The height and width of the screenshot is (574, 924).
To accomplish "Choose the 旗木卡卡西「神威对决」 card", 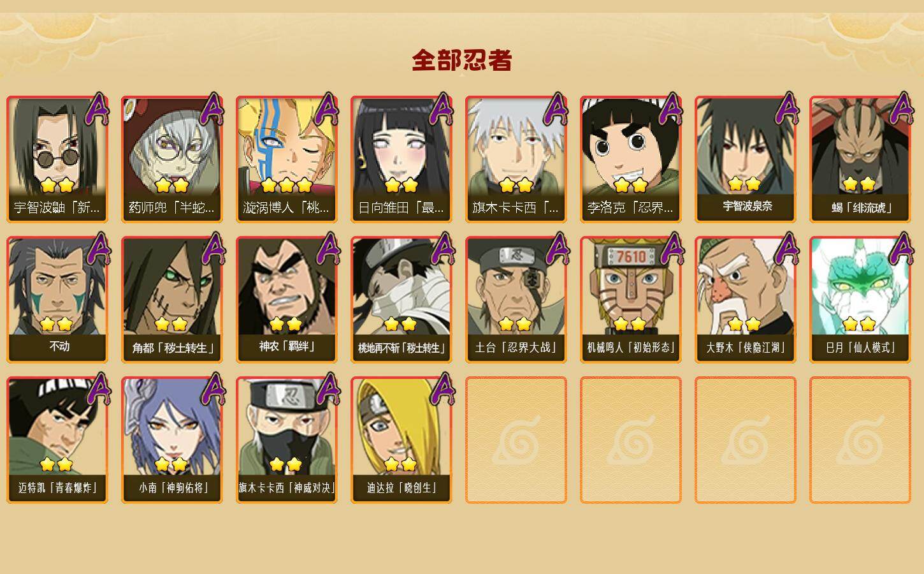I will click(x=287, y=439).
